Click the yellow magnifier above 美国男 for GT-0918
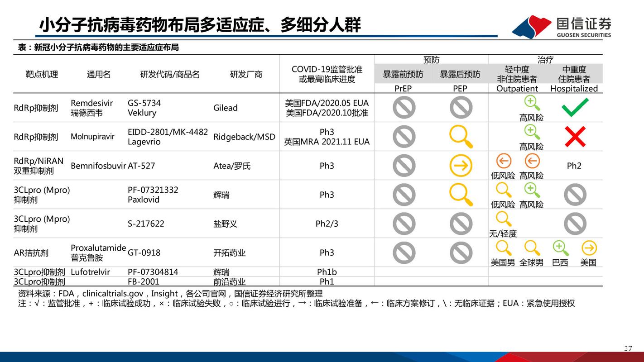This screenshot has height=362, width=644. point(503,248)
